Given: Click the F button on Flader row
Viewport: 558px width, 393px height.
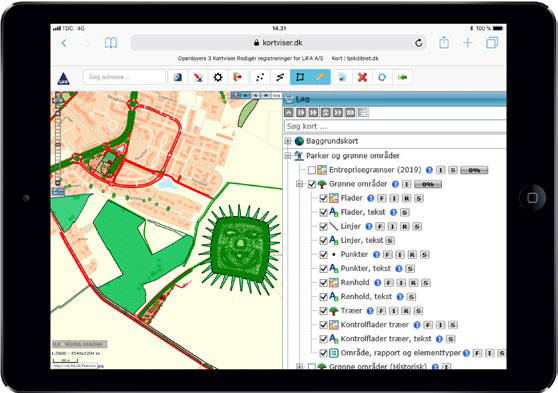Looking at the screenshot, I should click(381, 198).
